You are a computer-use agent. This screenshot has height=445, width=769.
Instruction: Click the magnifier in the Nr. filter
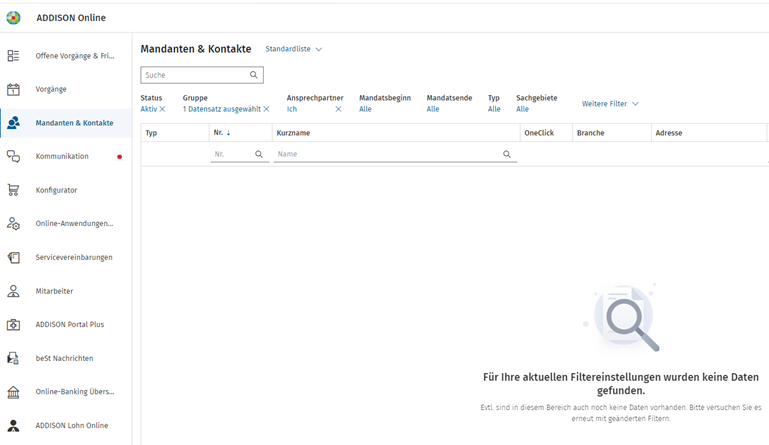tap(259, 154)
